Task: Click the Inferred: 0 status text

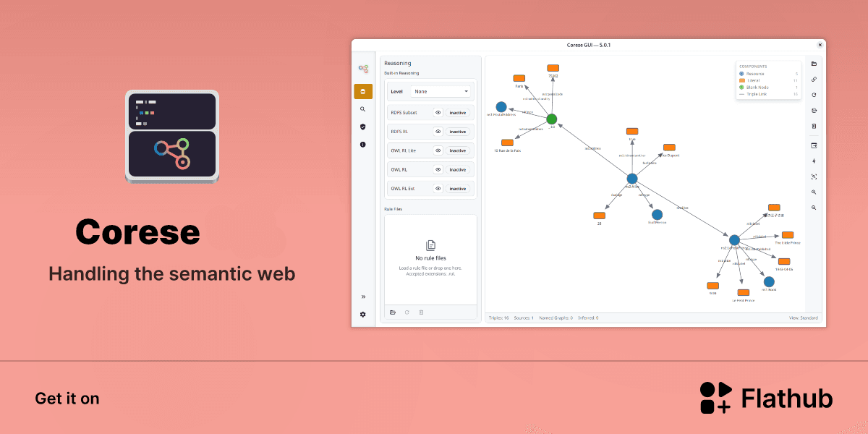Action: 587,318
